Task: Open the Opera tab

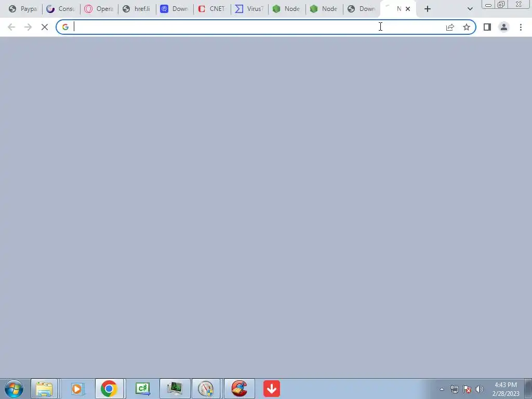Action: pos(99,9)
